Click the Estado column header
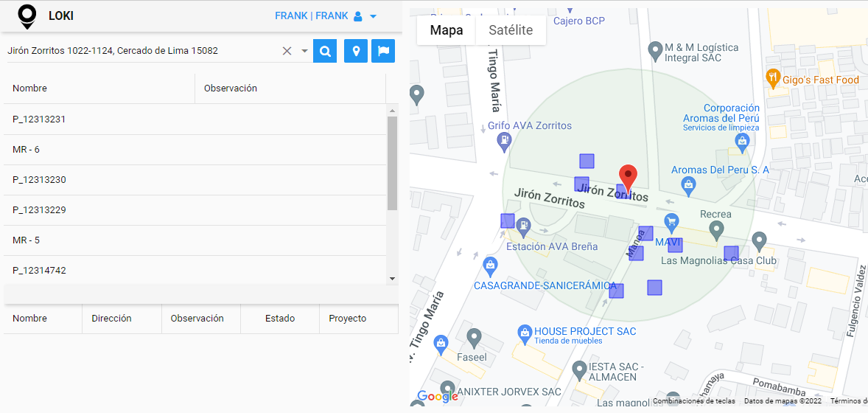 280,318
